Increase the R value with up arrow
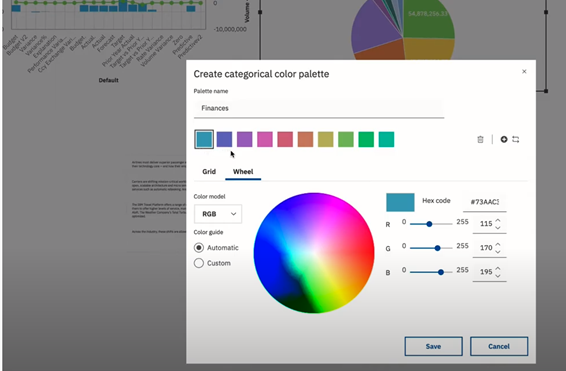Image resolution: width=566 pixels, height=371 pixels. coord(498,220)
